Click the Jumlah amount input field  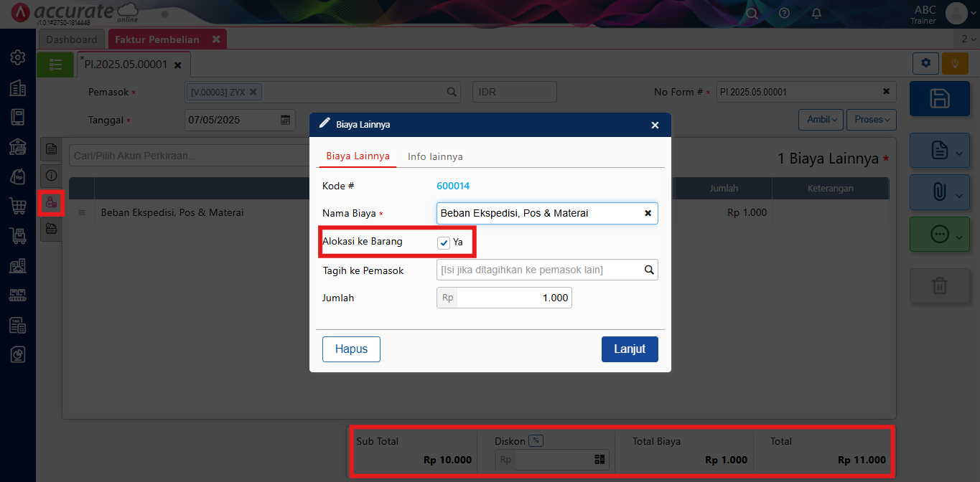513,298
